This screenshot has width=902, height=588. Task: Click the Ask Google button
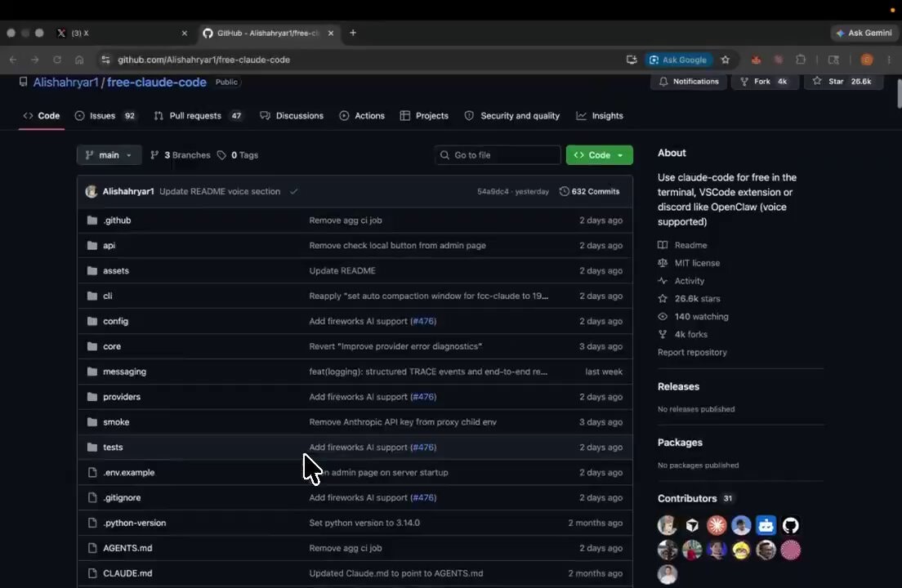pyautogui.click(x=678, y=60)
